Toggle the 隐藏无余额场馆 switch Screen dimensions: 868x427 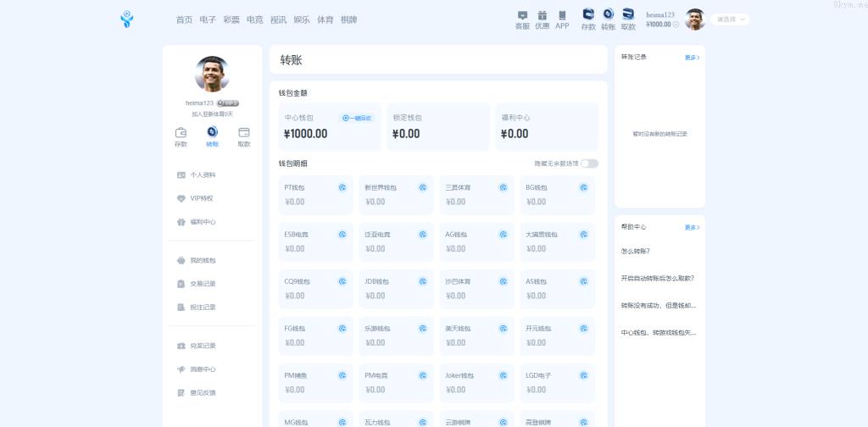[589, 164]
